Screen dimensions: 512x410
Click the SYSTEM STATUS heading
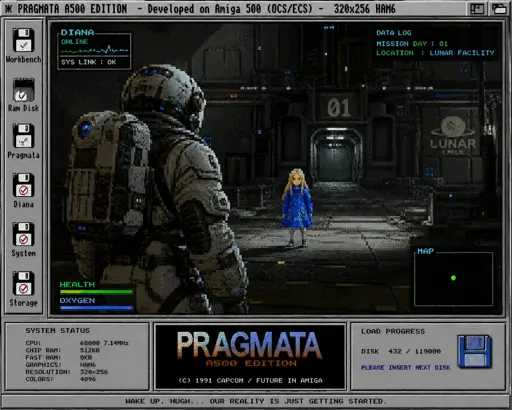[x=58, y=331]
